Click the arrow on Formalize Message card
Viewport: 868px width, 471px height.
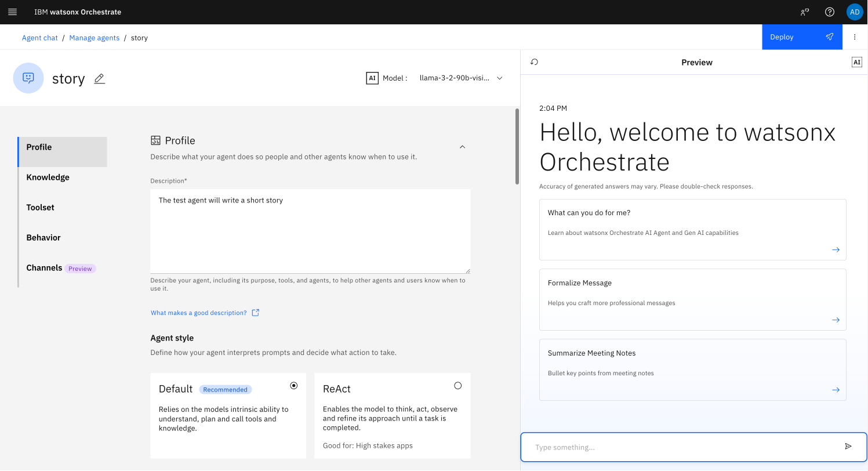point(836,320)
